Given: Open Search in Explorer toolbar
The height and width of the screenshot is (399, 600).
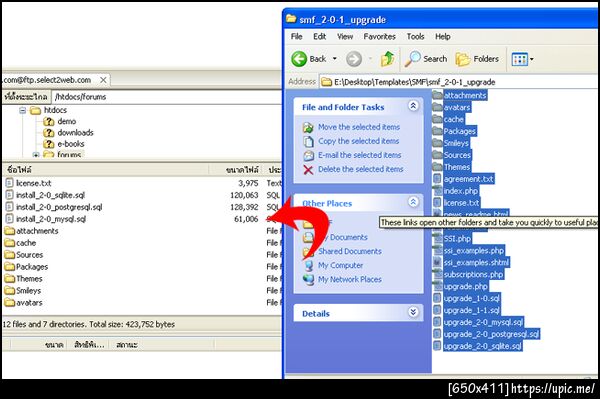Looking at the screenshot, I should (x=426, y=59).
